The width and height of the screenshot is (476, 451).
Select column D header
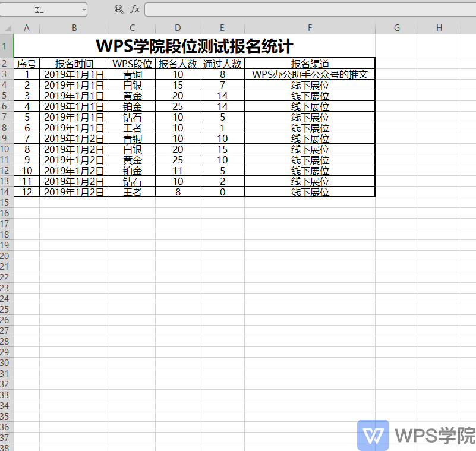pyautogui.click(x=178, y=28)
